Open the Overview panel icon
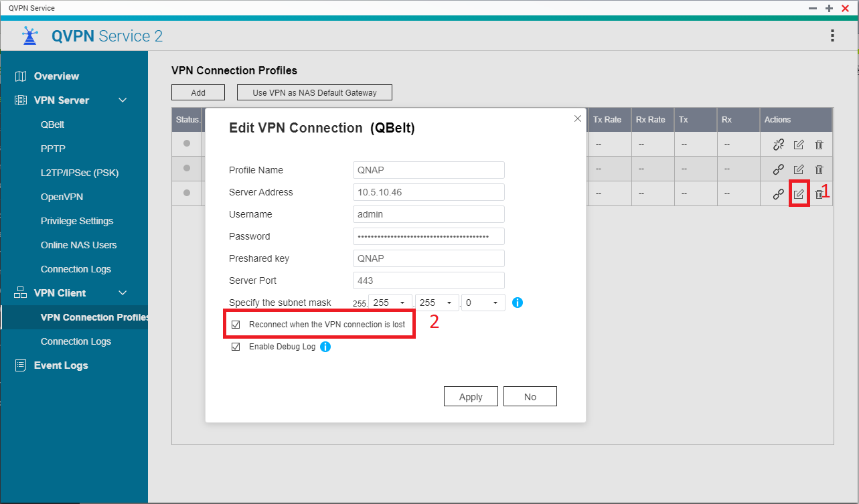The height and width of the screenshot is (504, 859). pyautogui.click(x=21, y=76)
